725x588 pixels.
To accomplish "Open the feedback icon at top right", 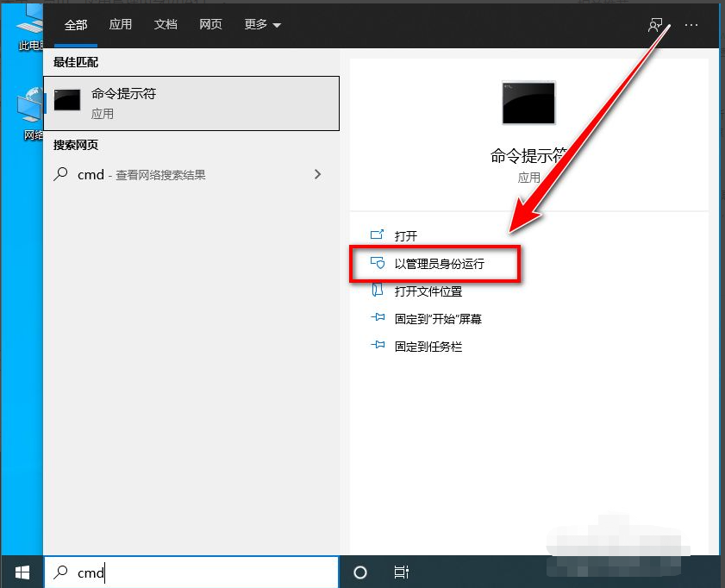I will pos(656,25).
